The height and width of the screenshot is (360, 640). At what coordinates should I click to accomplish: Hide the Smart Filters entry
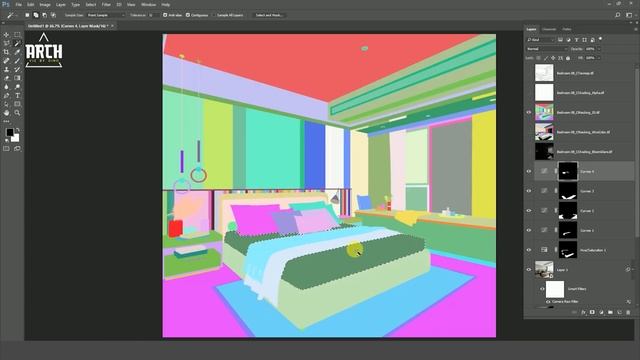pyautogui.click(x=542, y=289)
